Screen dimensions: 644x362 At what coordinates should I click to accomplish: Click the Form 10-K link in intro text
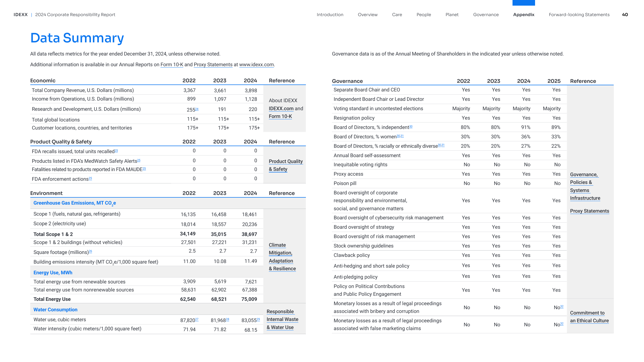click(172, 65)
